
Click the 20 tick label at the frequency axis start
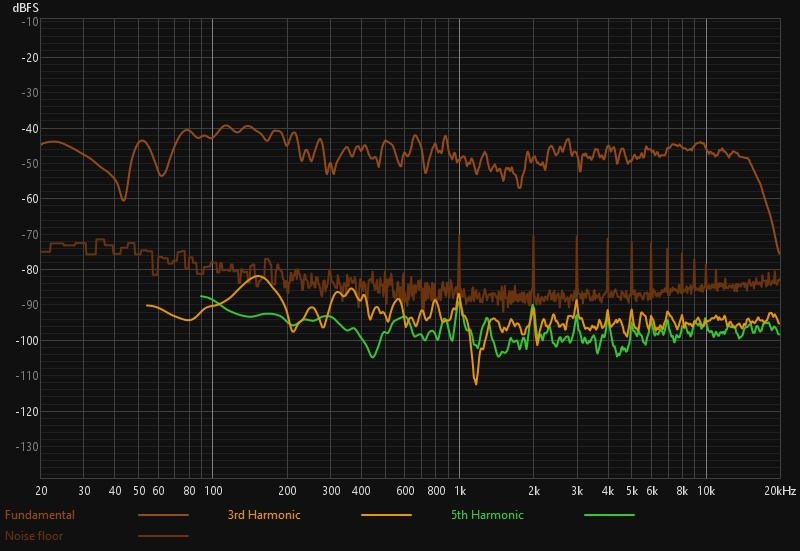tap(41, 491)
